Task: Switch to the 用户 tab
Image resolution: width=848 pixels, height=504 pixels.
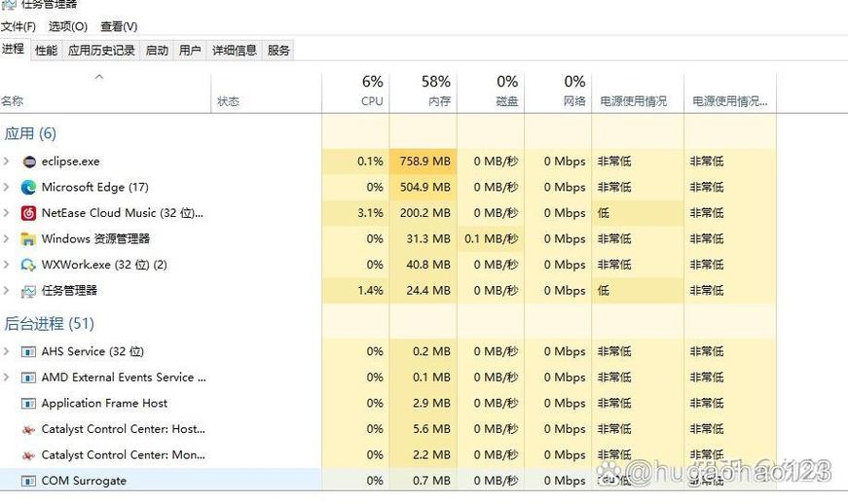Action: click(x=190, y=51)
